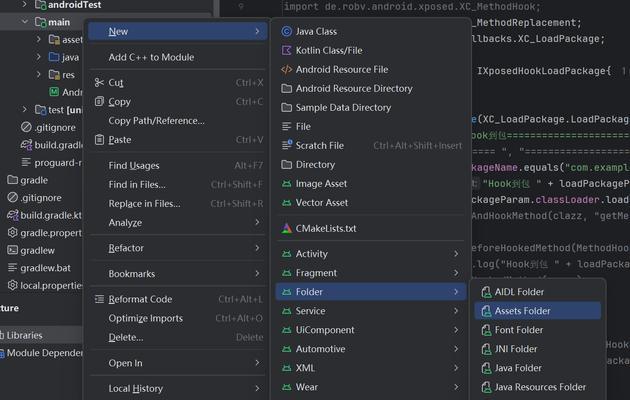Expand the res folder node

coord(39,74)
